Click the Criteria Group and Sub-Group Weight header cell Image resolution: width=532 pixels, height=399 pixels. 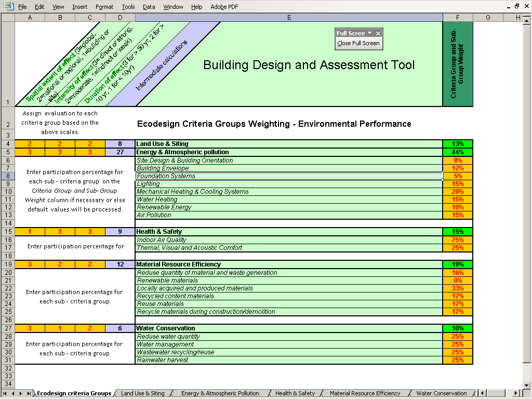pos(458,64)
